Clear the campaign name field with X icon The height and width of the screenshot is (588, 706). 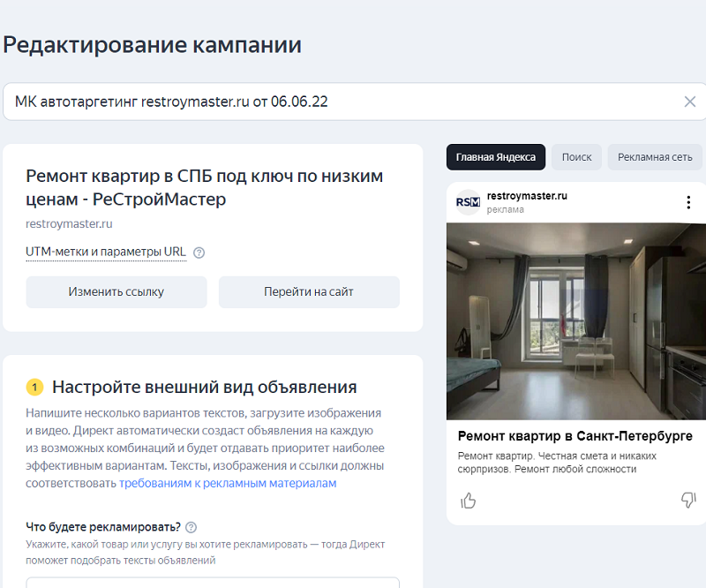(690, 102)
